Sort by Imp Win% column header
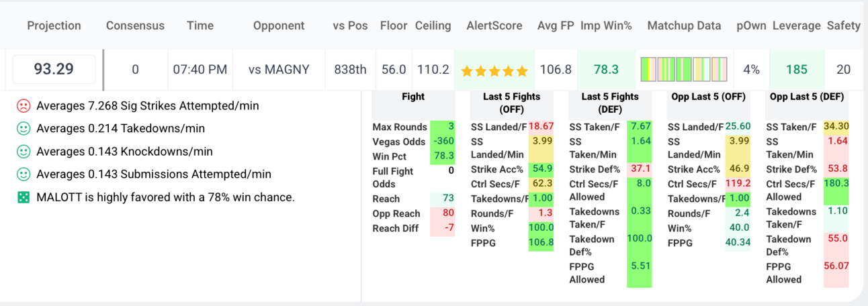This screenshot has width=868, height=306. pos(606,25)
